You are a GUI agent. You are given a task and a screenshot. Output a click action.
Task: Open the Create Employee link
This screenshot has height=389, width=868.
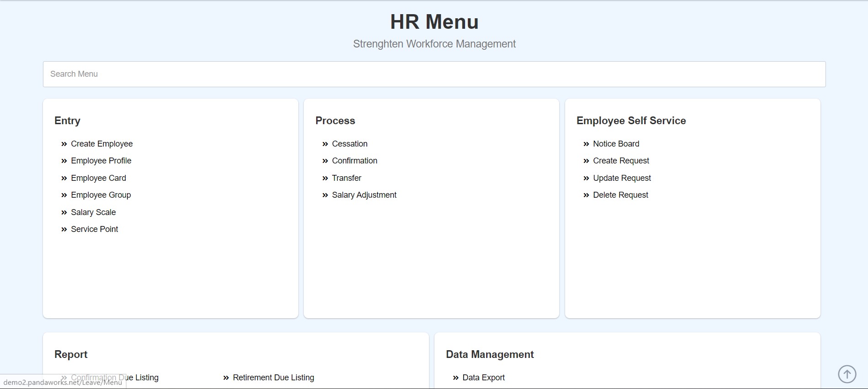click(x=101, y=144)
